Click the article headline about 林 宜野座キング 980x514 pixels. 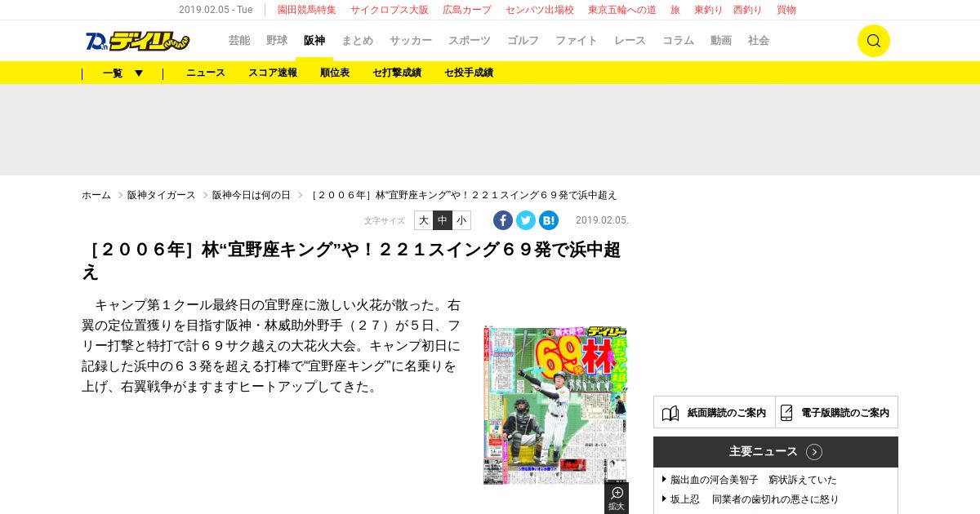tap(351, 260)
